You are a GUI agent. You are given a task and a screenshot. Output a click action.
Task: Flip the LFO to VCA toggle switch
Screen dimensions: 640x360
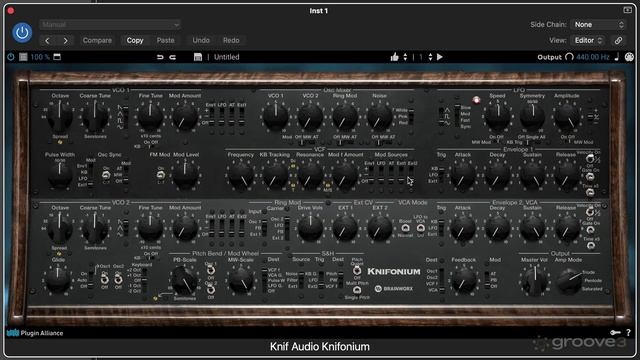tap(420, 229)
